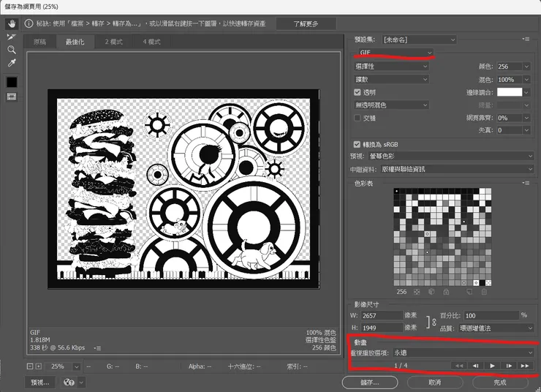Click the 儲存... save button

[x=370, y=382]
